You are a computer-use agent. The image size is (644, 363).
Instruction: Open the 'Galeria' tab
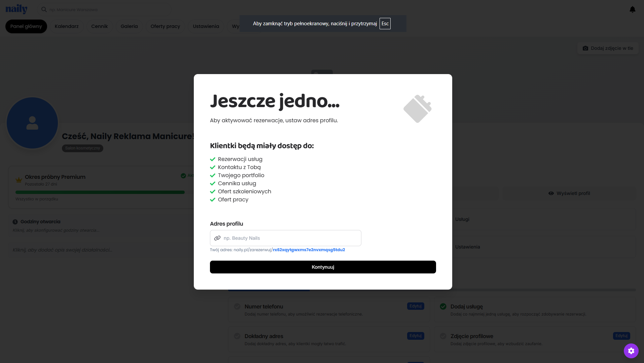point(129,26)
